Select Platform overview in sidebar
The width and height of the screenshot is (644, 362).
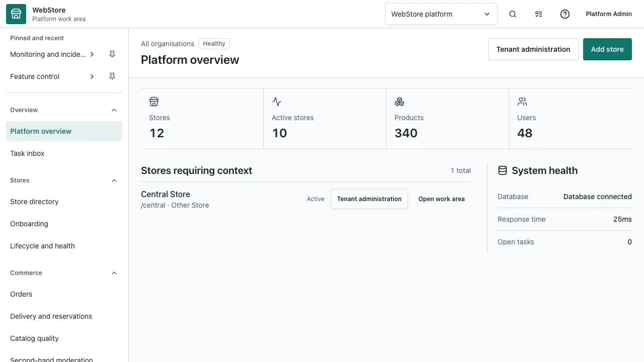pos(64,131)
